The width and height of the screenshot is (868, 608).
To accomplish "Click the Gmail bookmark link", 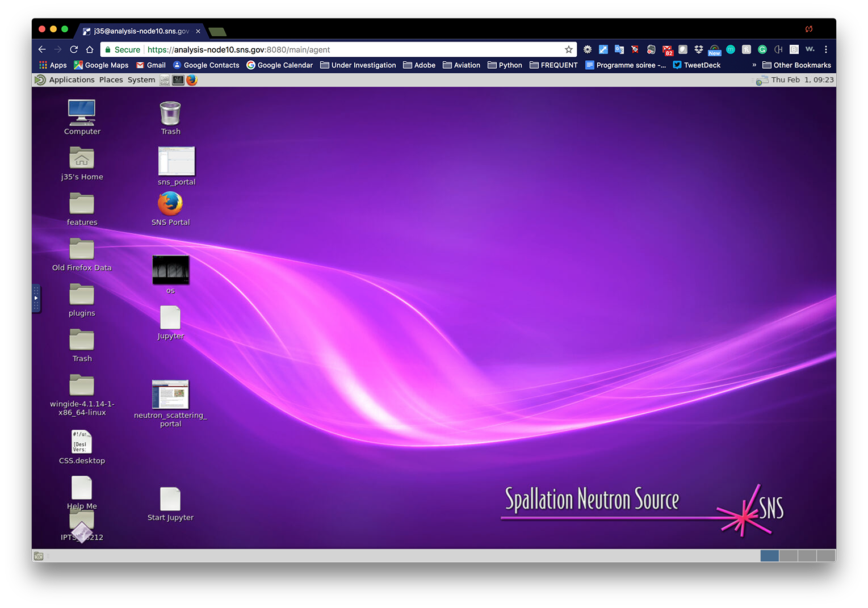I will pos(151,65).
